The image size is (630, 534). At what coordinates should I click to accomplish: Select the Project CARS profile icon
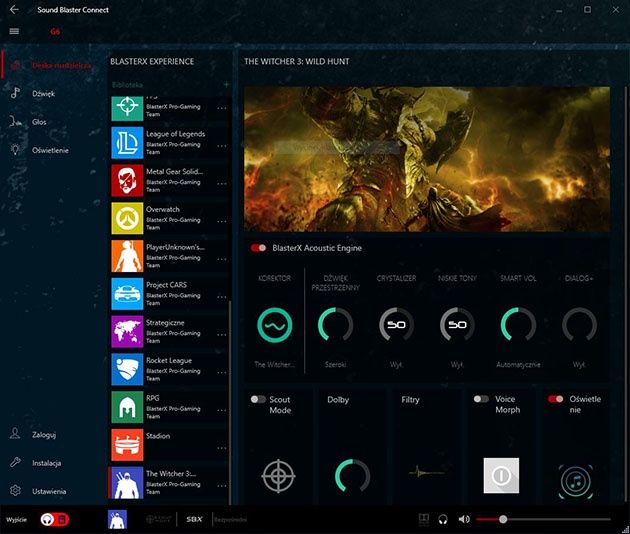[x=127, y=294]
